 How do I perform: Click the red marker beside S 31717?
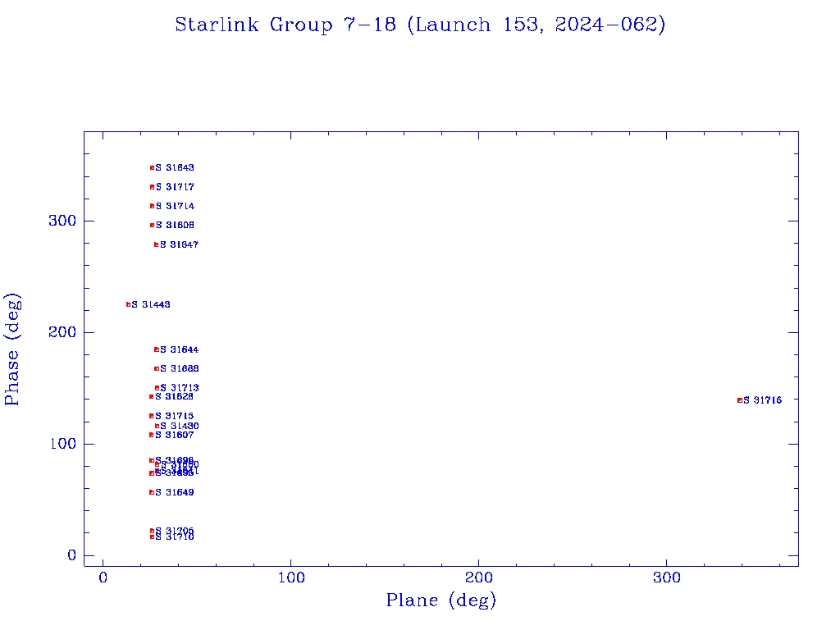152,187
